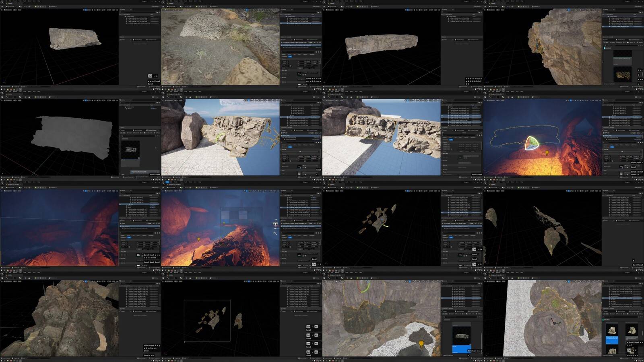Click the light bulb actor icon in top-down viewport
Image resolution: width=644 pixels, height=362 pixels.
point(421,343)
